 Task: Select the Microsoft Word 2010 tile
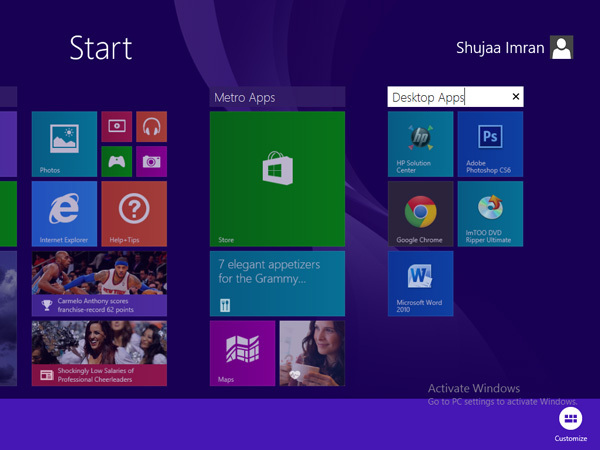click(x=420, y=283)
